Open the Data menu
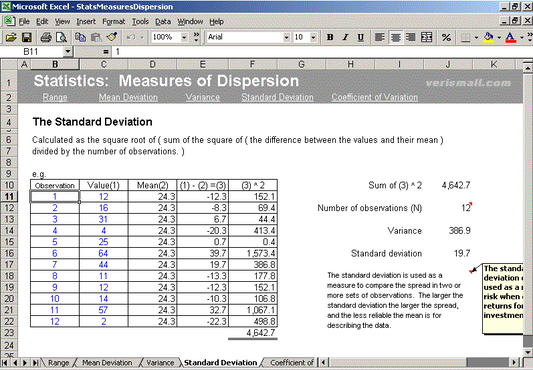 [x=163, y=22]
